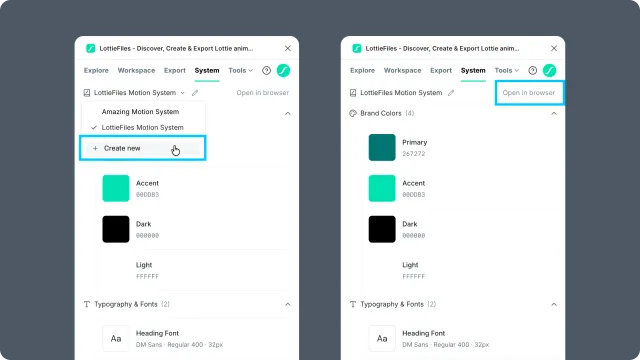Collapse Typography & Fonts section in right panel
The width and height of the screenshot is (640, 360).
[x=554, y=304]
